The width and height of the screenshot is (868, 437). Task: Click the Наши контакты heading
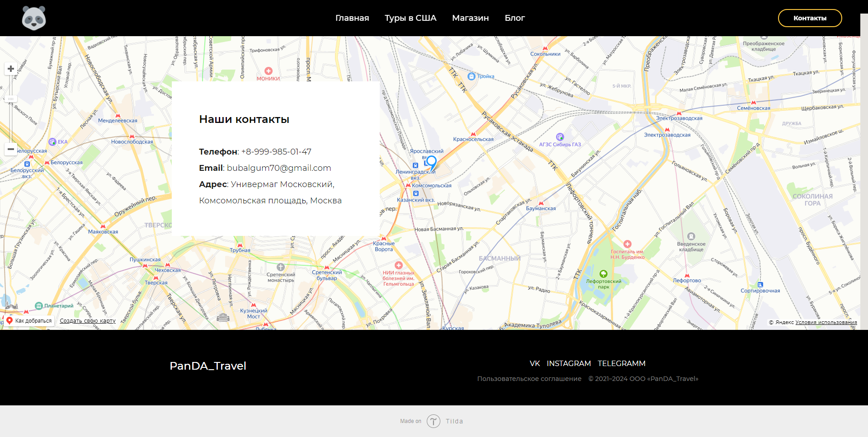[x=244, y=119]
